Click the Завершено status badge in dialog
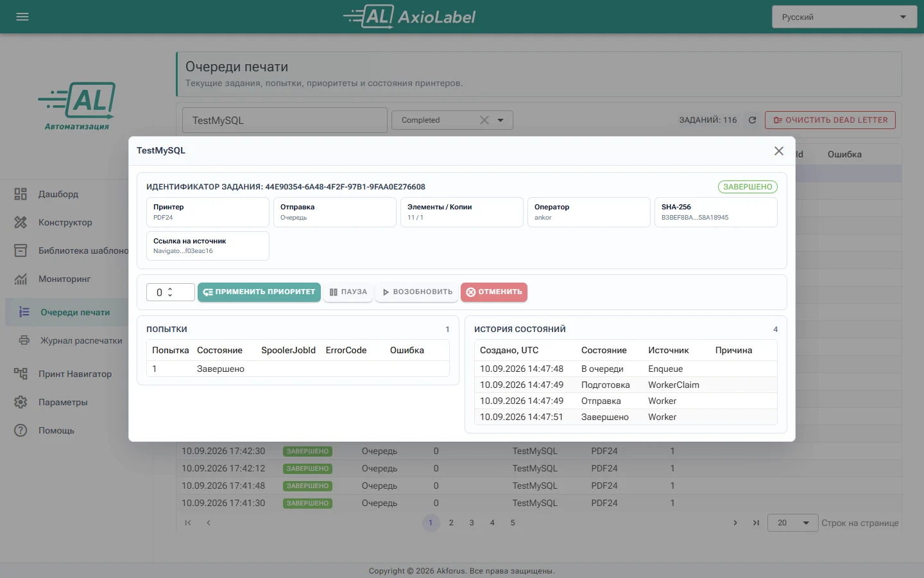This screenshot has width=924, height=578. tap(748, 187)
